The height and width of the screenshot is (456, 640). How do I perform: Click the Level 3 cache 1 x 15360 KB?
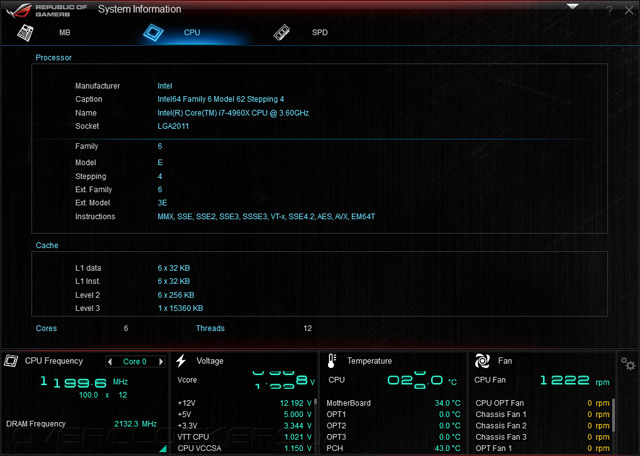coord(180,308)
